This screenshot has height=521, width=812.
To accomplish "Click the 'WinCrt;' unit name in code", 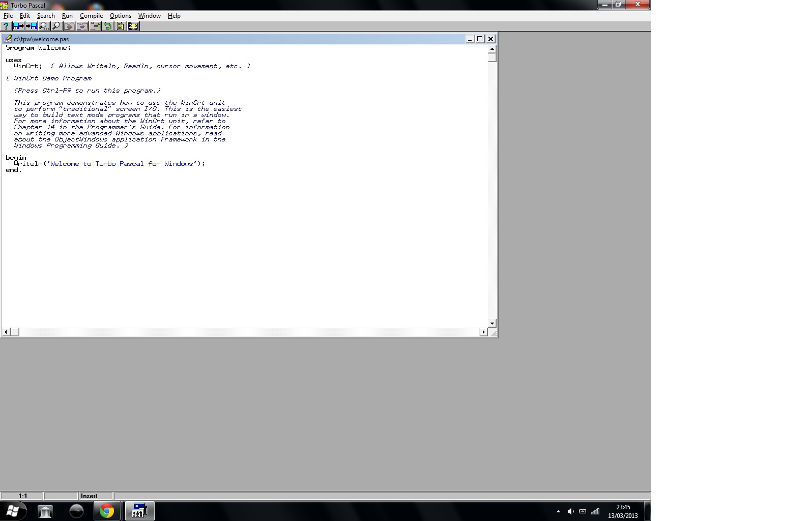I will pos(28,66).
